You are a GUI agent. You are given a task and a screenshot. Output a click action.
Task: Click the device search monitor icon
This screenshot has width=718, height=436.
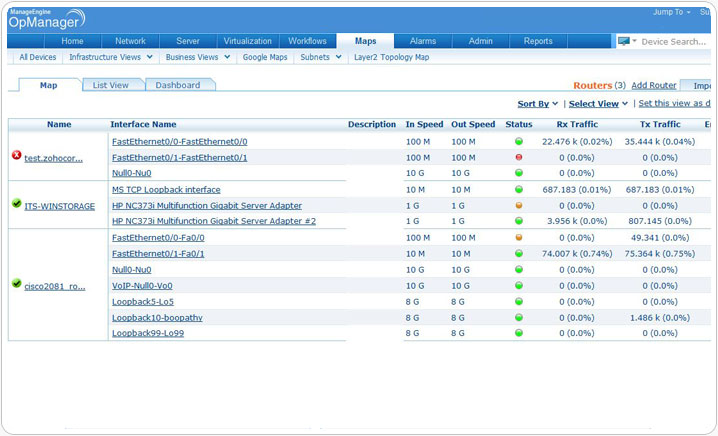tap(623, 41)
